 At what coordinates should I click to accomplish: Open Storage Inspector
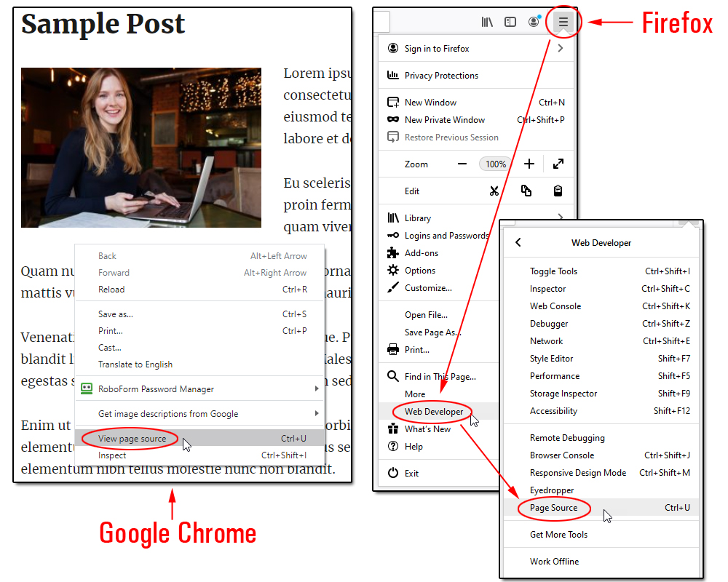pos(601,394)
